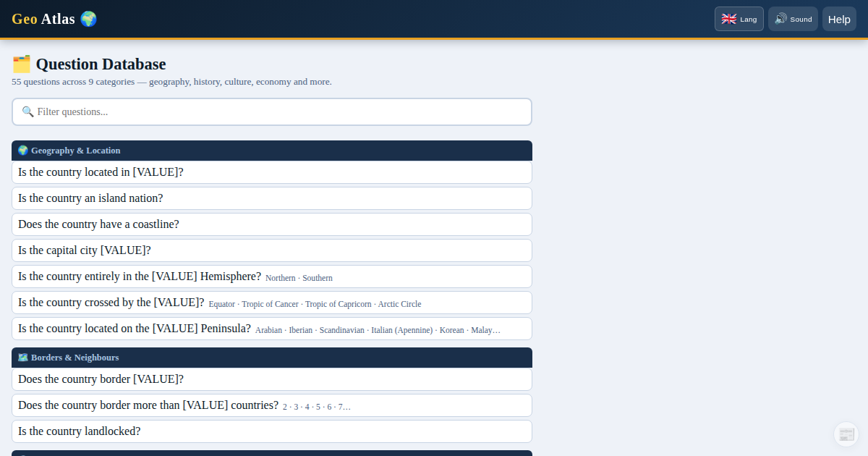Click the 'Northern · Southern' value hints

[299, 278]
